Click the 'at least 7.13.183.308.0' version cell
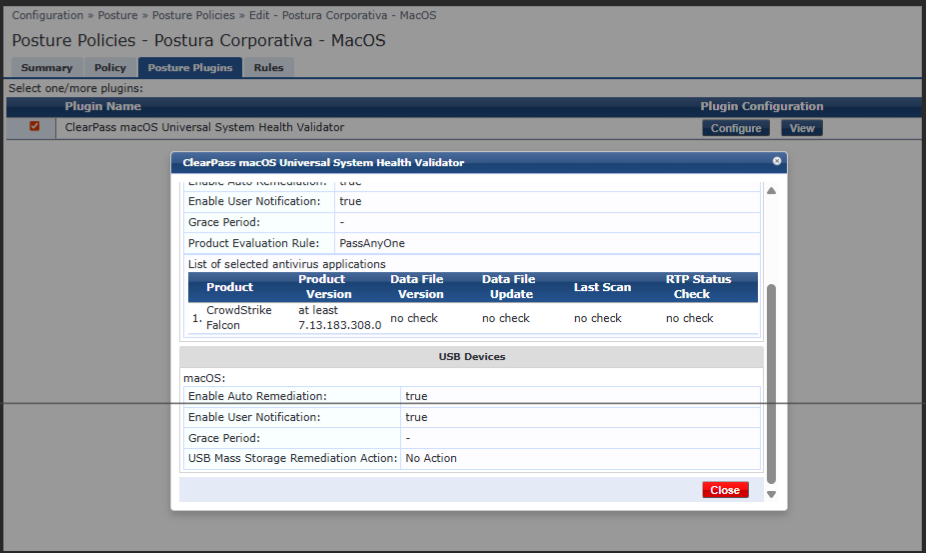Screen dimensions: 926x553 340,317
